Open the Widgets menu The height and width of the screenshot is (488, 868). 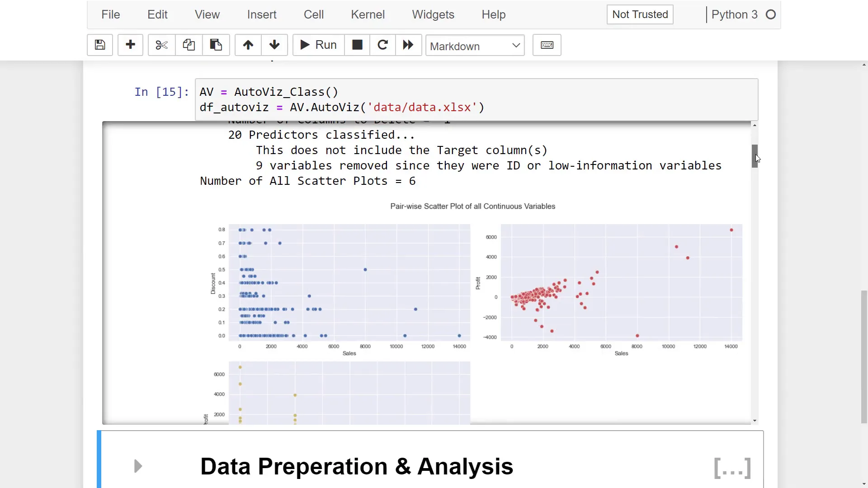click(x=433, y=14)
